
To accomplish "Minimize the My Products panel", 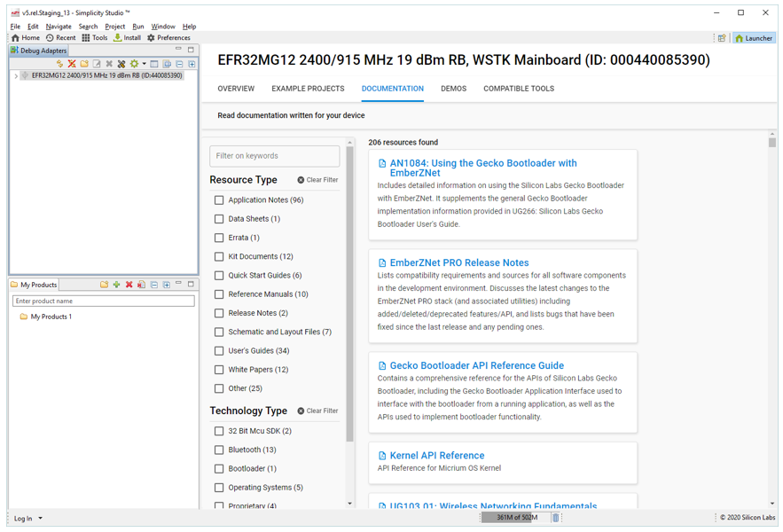I will click(178, 283).
